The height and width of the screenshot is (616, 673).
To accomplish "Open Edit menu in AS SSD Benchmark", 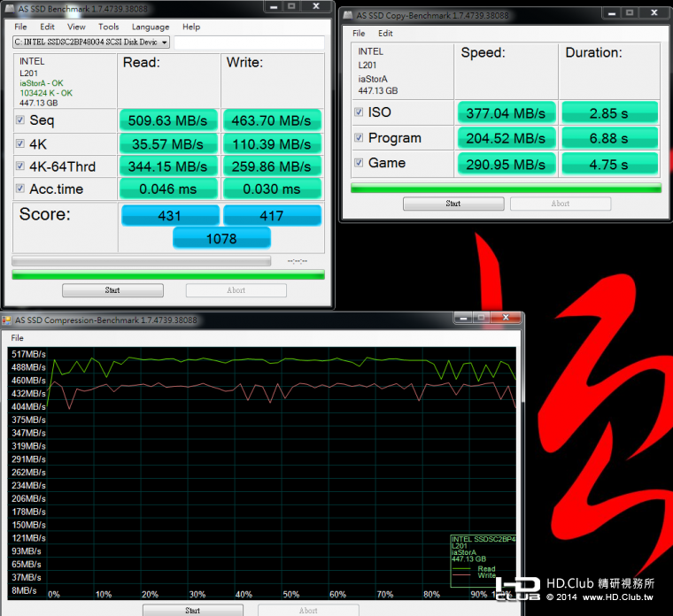I will 47,27.
